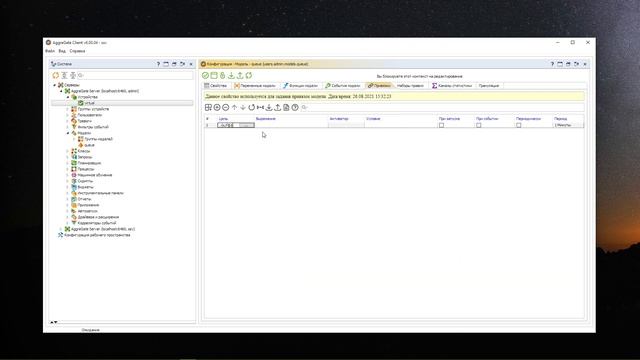Click the close X in System panel header
This screenshot has height=360, width=640.
[x=191, y=64]
